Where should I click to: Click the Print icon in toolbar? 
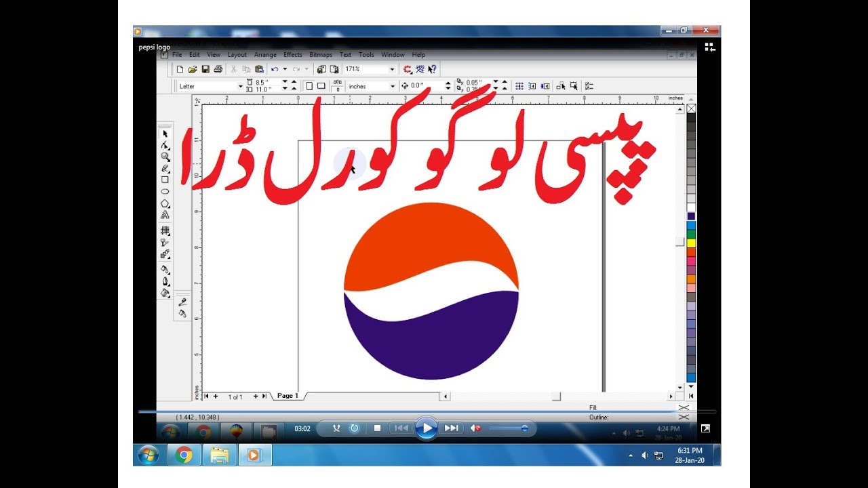[218, 69]
